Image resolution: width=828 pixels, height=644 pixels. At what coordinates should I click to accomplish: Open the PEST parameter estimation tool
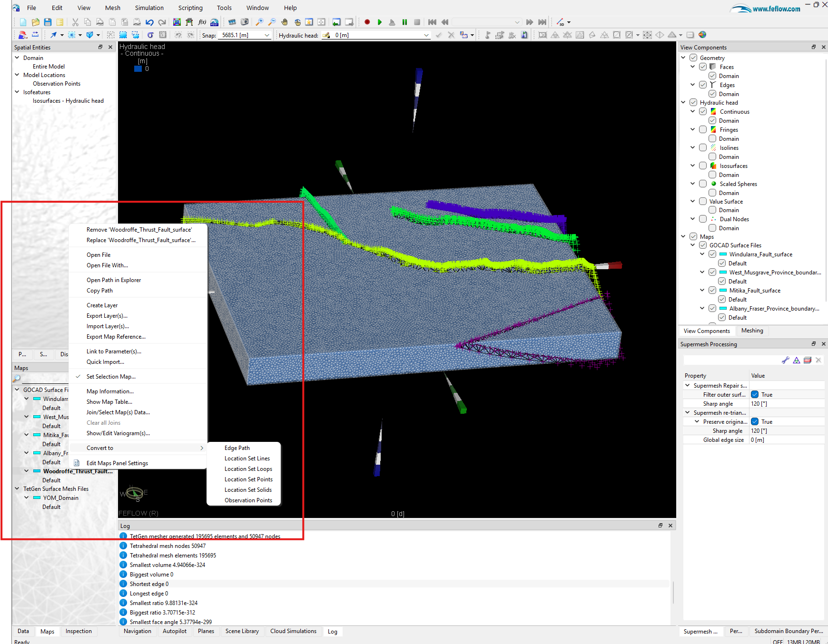click(215, 22)
